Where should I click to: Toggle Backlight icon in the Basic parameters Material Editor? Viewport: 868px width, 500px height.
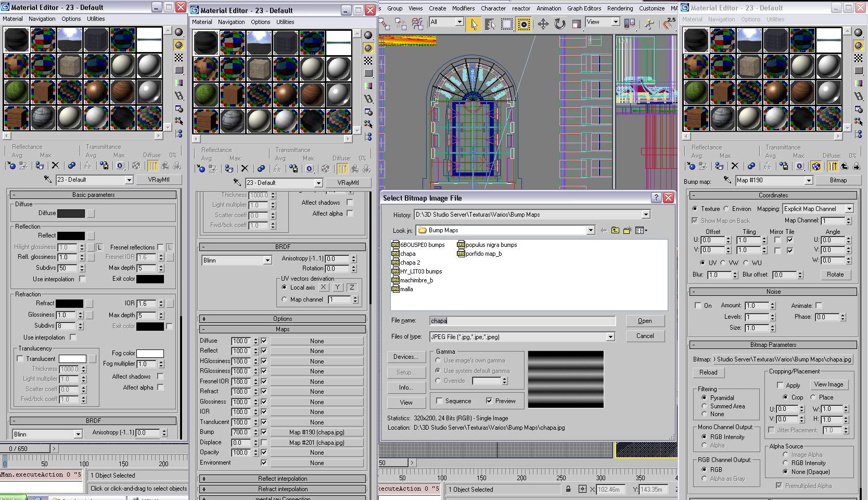click(179, 45)
